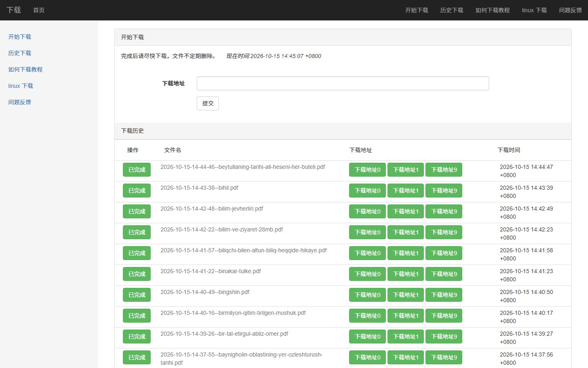The height and width of the screenshot is (368, 588).
Task: Click 下载地址0 for bilim-jevherliri.pdf
Action: [x=367, y=211]
